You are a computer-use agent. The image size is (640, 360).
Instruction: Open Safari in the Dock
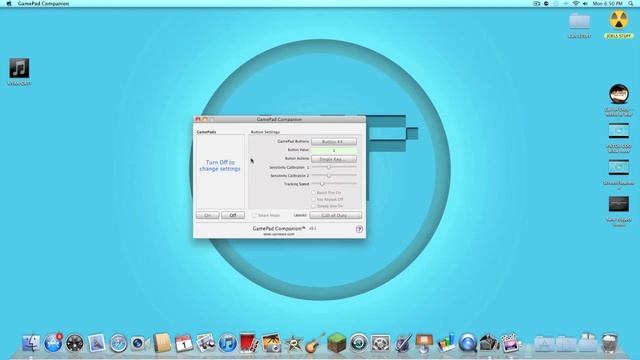coord(118,343)
